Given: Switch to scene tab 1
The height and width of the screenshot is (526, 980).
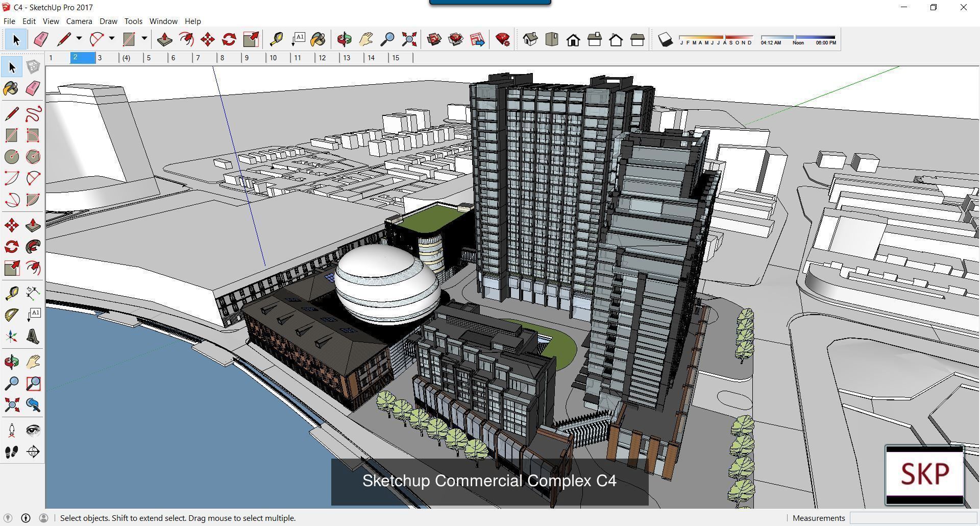Looking at the screenshot, I should click(58, 58).
